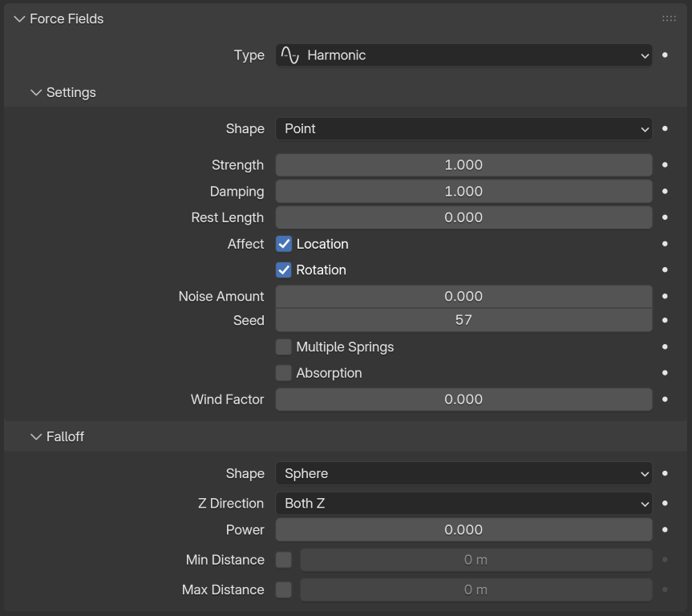Click the Wind Factor value field

[x=463, y=399]
